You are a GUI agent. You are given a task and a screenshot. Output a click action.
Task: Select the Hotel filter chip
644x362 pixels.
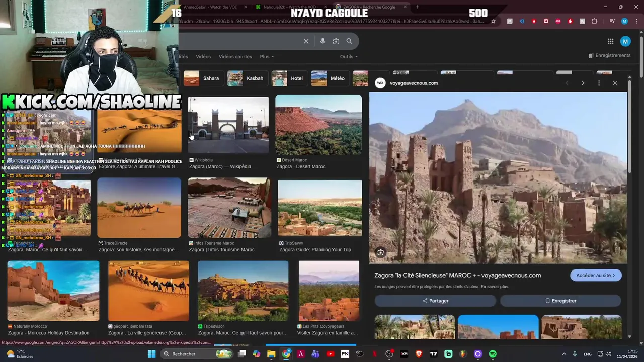tap(289, 78)
